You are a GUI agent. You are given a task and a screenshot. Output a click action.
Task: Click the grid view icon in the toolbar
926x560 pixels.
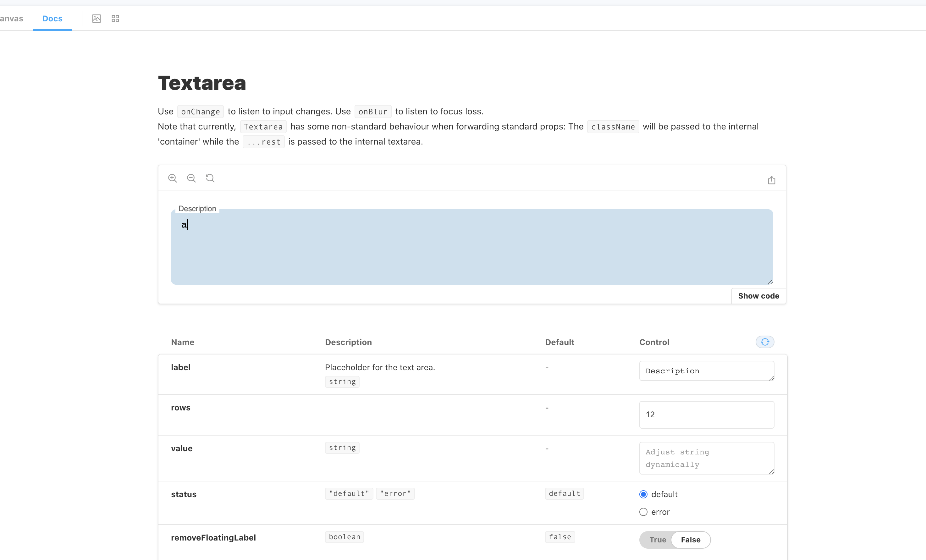click(115, 18)
